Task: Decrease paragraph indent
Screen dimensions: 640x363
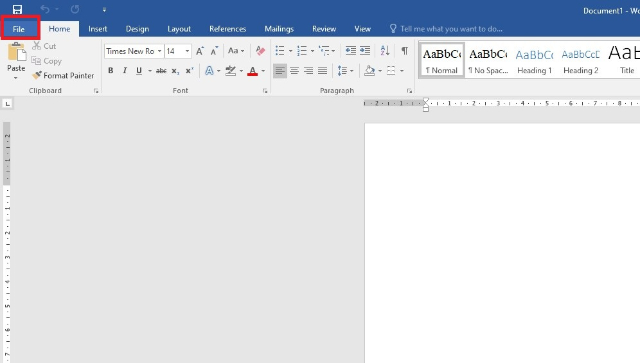Action: pos(351,50)
